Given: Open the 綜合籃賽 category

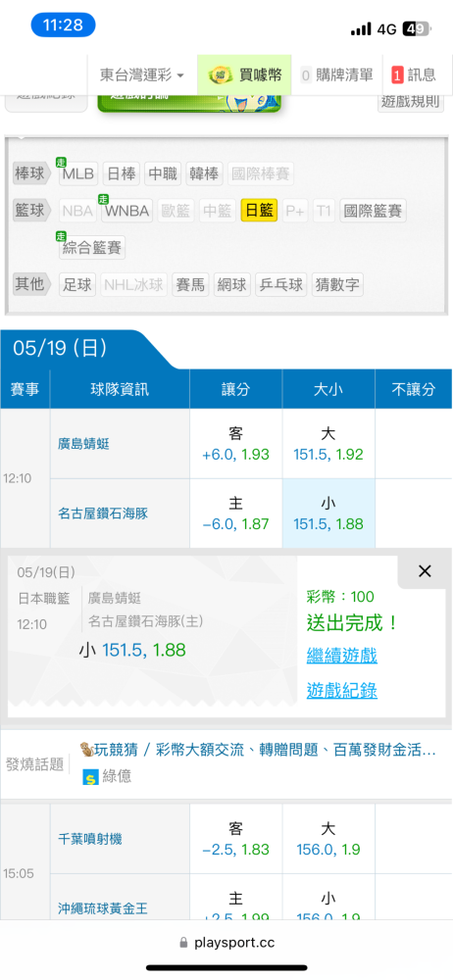Looking at the screenshot, I should pos(92,248).
